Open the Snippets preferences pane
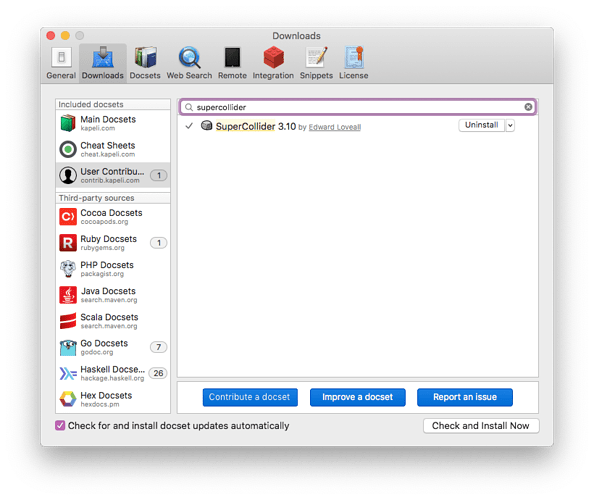Viewport: 594px width, 500px height. click(x=316, y=63)
